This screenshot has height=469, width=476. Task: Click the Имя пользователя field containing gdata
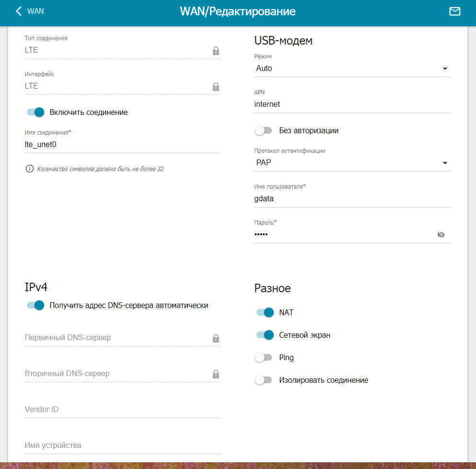pos(352,198)
